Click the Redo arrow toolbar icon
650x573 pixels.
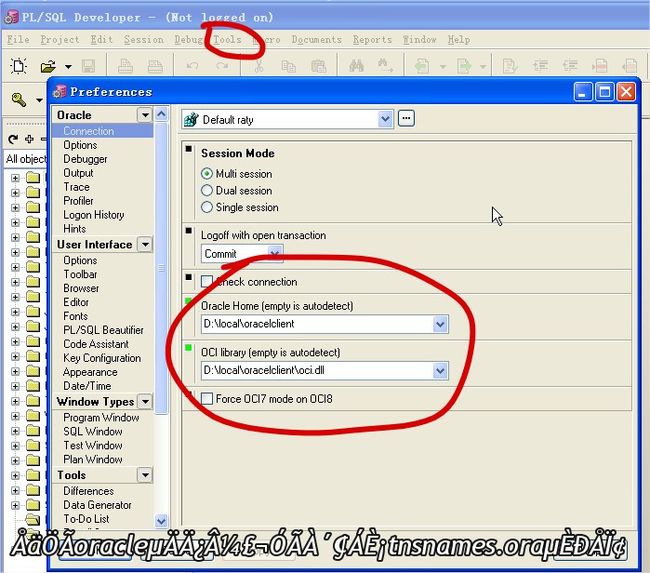[222, 66]
